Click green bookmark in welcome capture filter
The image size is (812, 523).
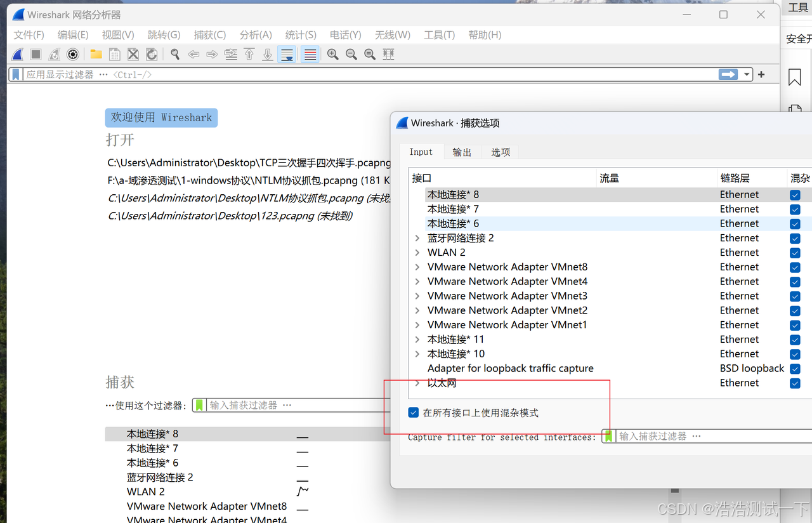199,405
